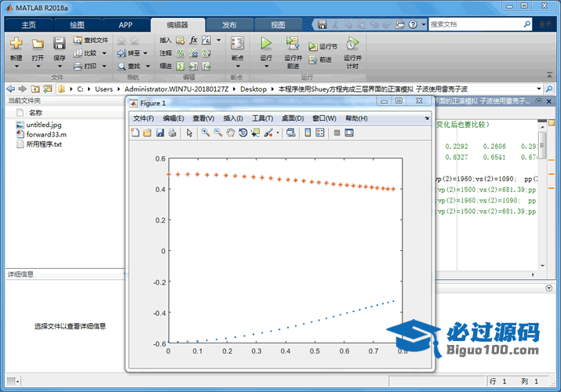Screen dimensions: 561x392
Task: Open Figure 1 文件(F) menu
Action: tap(144, 118)
